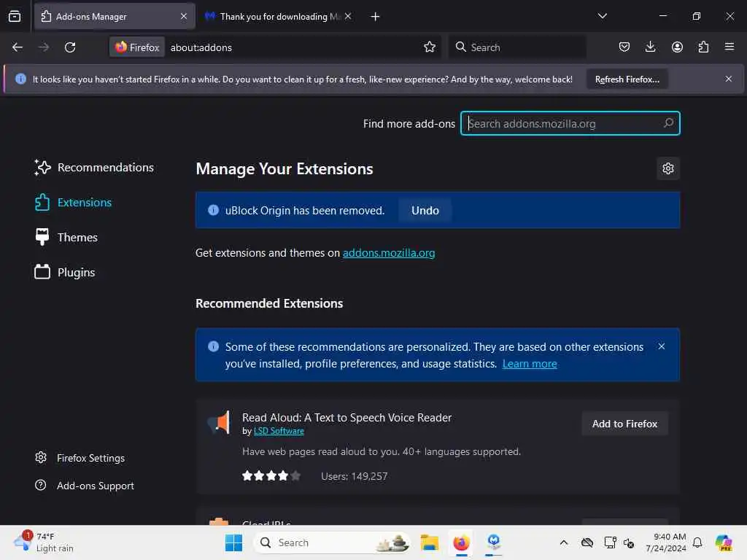
Task: Switch to the Thank you for downloading tab
Action: pyautogui.click(x=279, y=16)
